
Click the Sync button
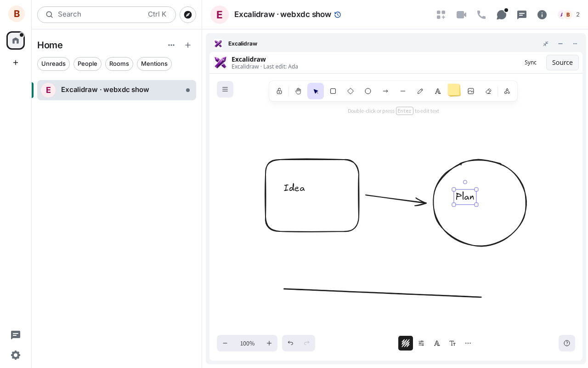pyautogui.click(x=531, y=63)
